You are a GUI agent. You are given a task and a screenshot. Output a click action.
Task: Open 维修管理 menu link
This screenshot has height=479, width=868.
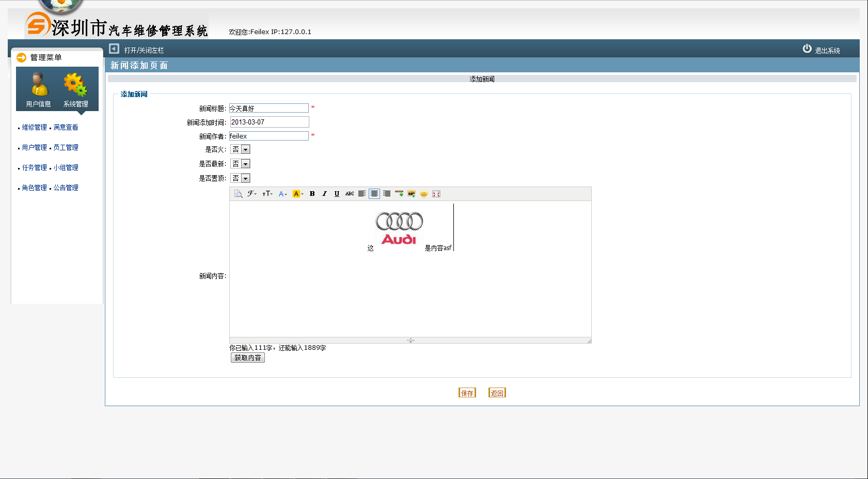coord(35,127)
